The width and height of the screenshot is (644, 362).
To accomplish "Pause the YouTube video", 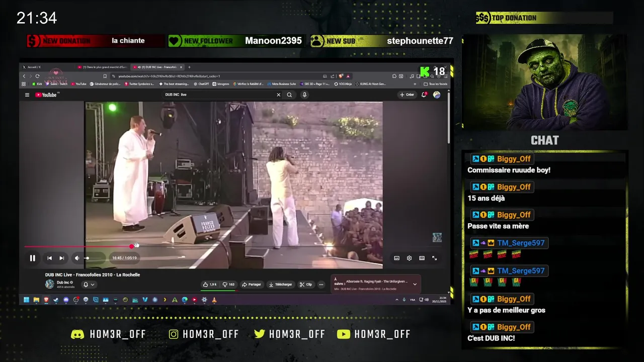I will pyautogui.click(x=32, y=258).
